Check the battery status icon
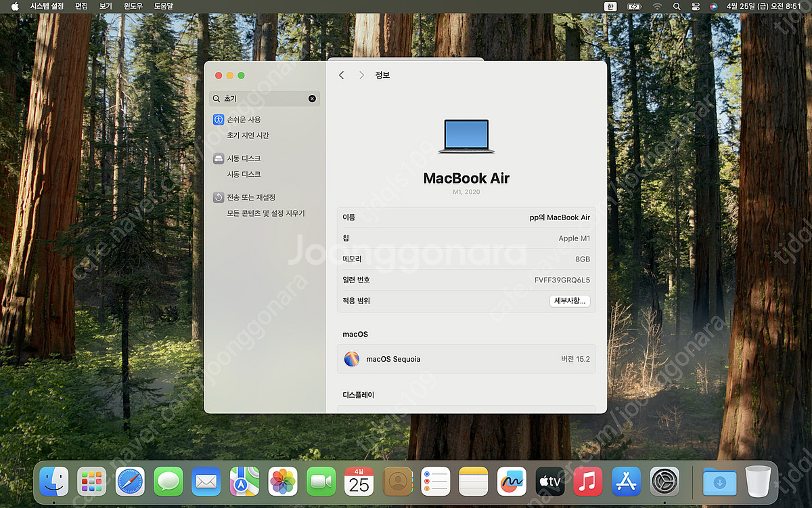 point(634,6)
